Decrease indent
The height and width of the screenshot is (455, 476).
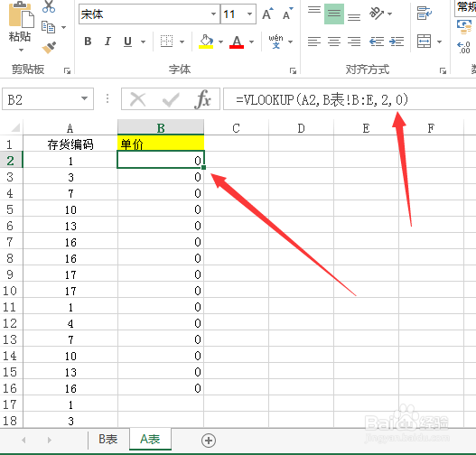pos(377,41)
